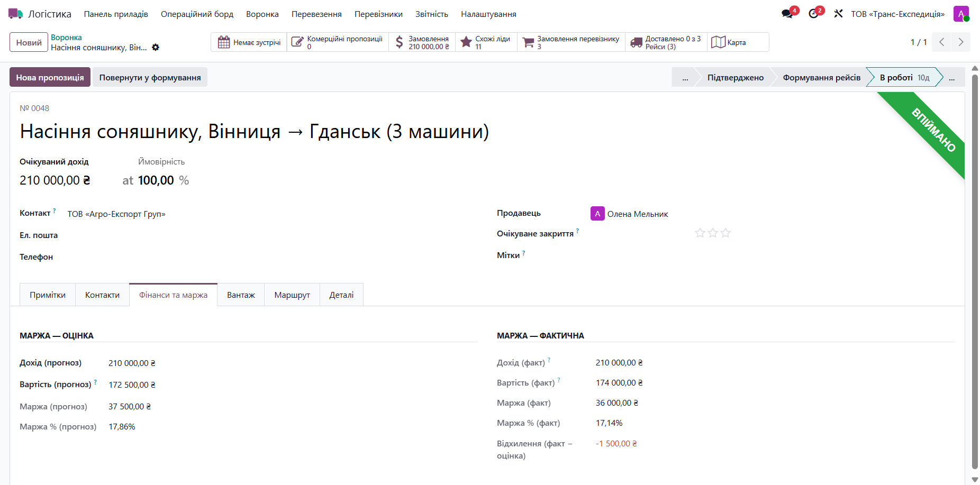Image resolution: width=980 pixels, height=485 pixels.
Task: Set priority to second star
Action: (713, 233)
